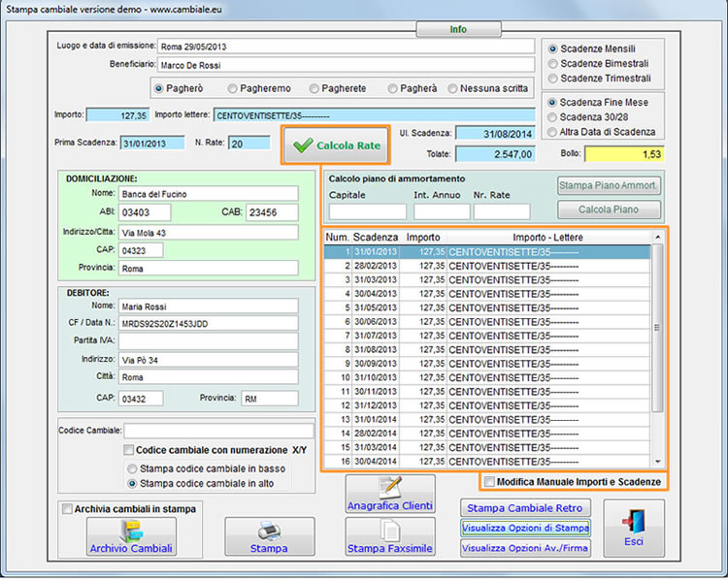The height and width of the screenshot is (580, 728).
Task: Click the Luogo e data di emissione field
Action: tap(346, 47)
